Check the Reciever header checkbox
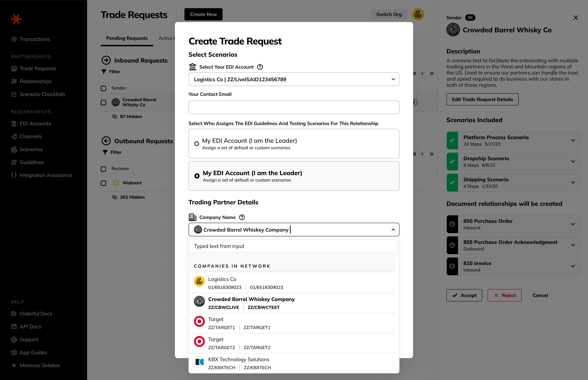Viewport: 588px width, 380px height. (x=103, y=169)
